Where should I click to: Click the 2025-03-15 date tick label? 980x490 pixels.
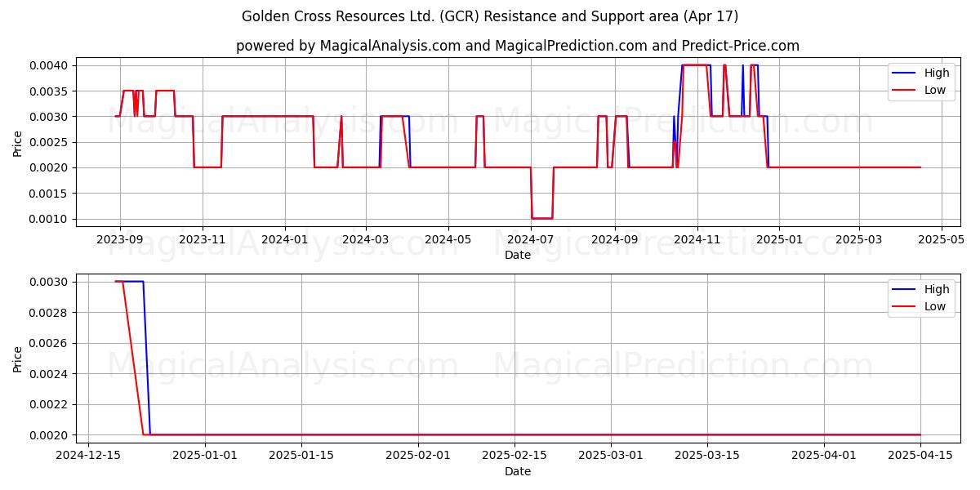point(707,457)
